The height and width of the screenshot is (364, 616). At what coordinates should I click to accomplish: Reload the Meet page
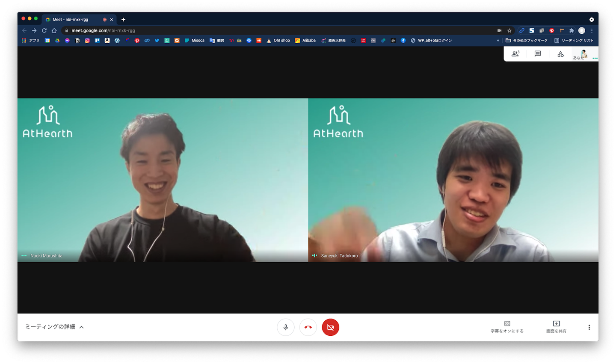point(44,30)
